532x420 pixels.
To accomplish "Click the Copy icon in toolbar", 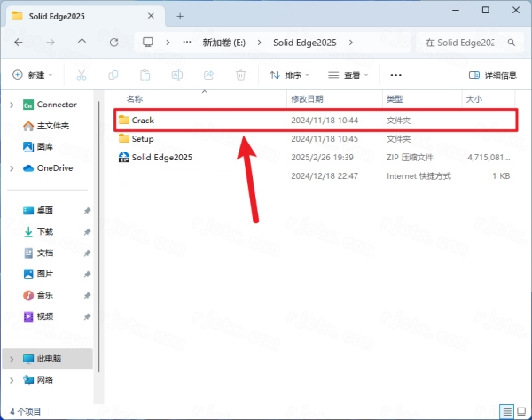I will (x=113, y=75).
